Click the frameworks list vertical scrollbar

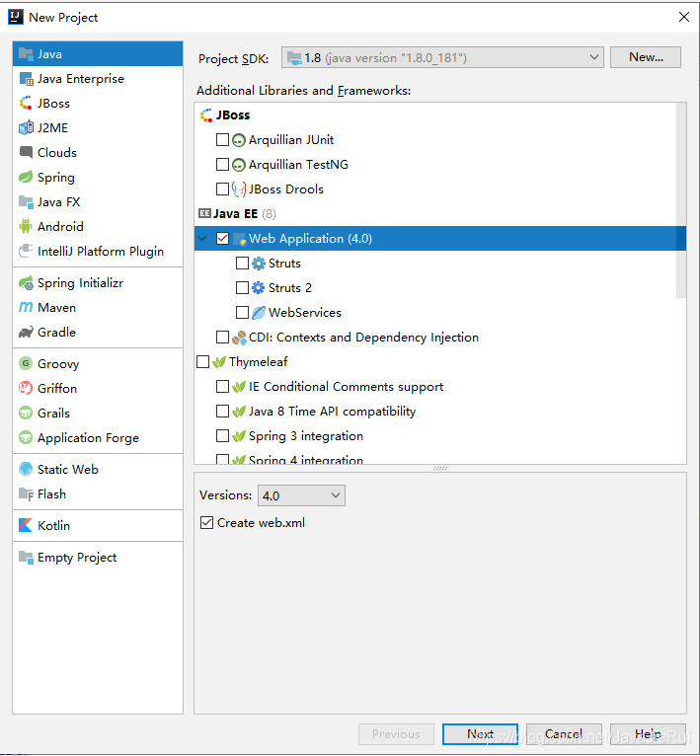pos(680,200)
